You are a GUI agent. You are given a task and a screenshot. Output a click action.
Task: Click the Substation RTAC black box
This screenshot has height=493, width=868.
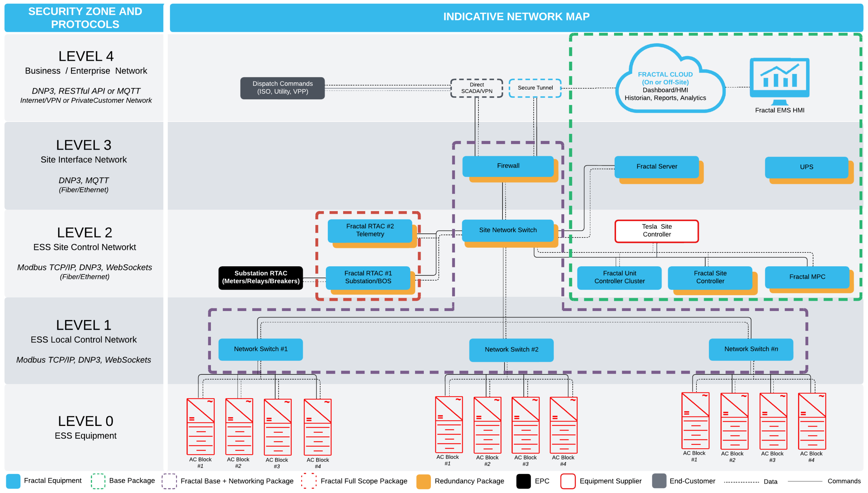point(260,278)
